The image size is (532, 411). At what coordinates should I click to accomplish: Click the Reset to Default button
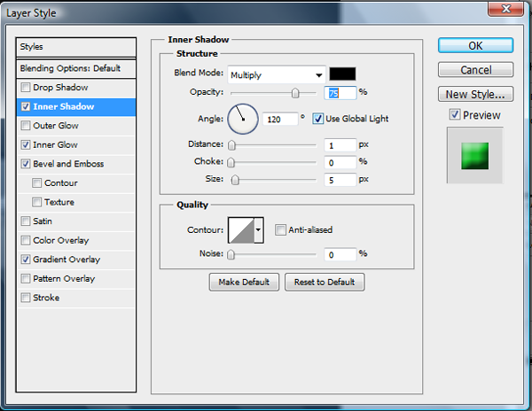(x=325, y=282)
